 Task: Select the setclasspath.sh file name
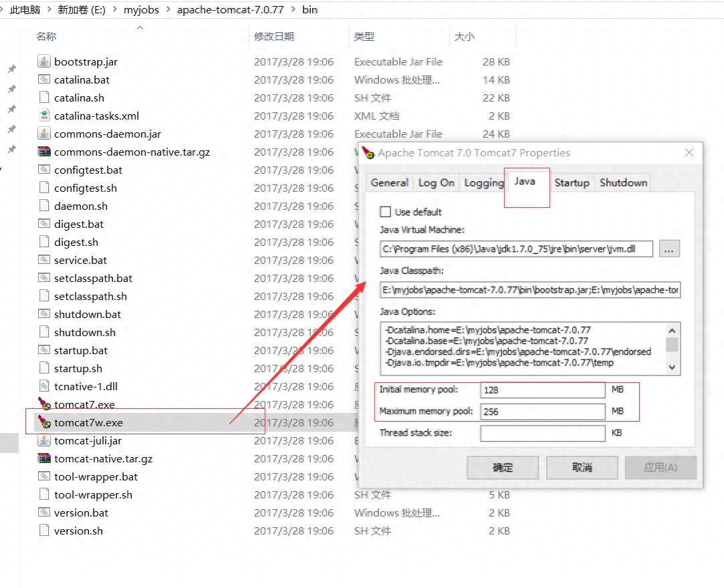pyautogui.click(x=90, y=296)
